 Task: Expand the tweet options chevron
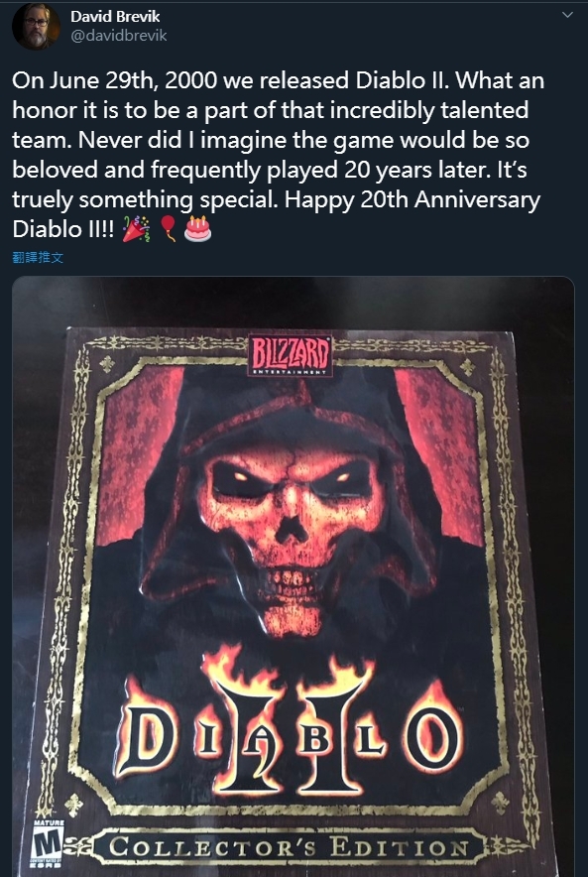click(x=567, y=15)
